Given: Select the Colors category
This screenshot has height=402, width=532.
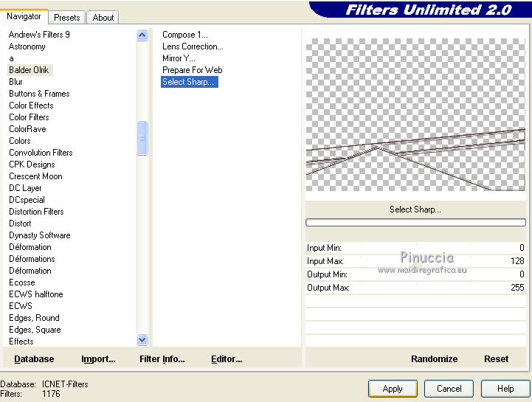Looking at the screenshot, I should 20,141.
